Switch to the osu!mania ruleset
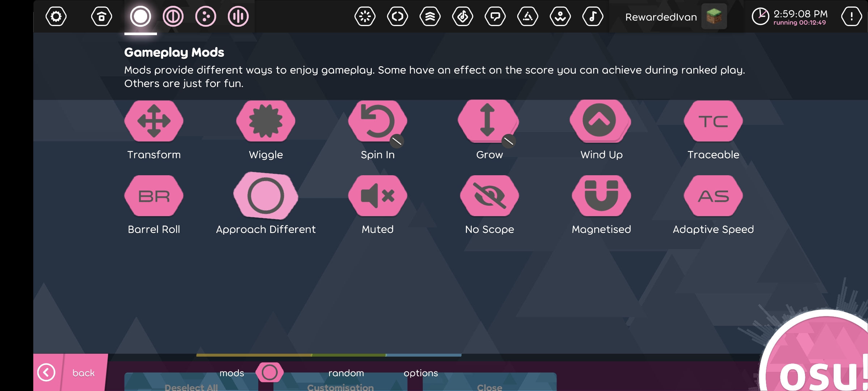 tap(238, 16)
